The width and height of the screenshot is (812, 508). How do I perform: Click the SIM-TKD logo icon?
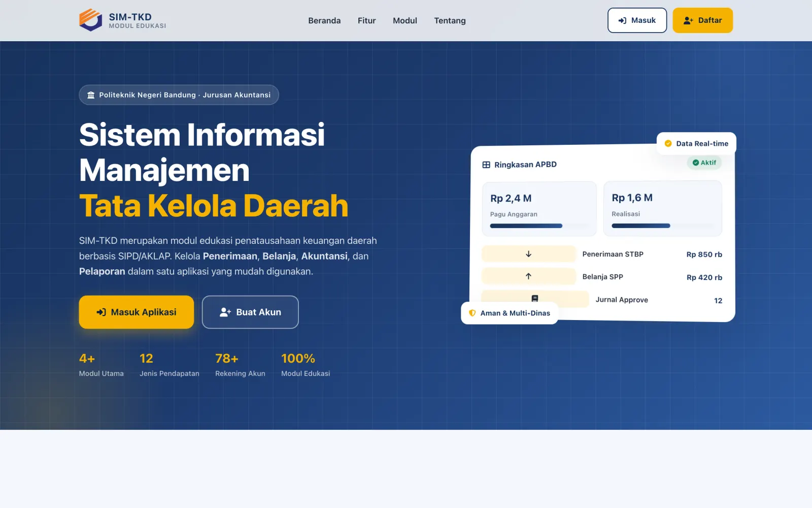pos(91,20)
